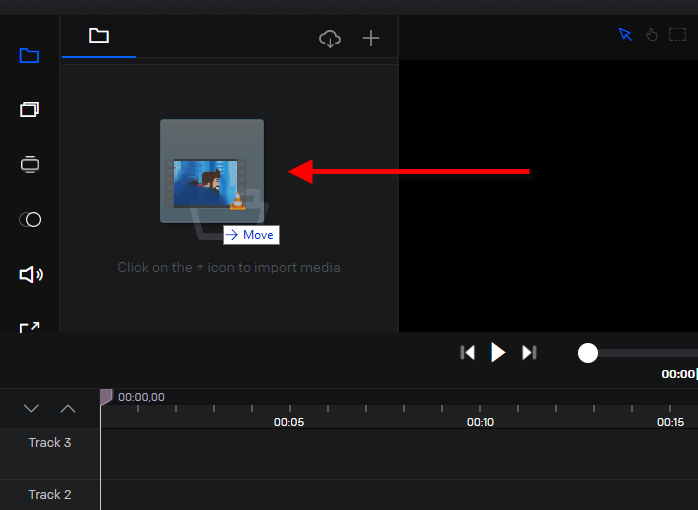Click the plus icon to import media
This screenshot has height=510, width=698.
[371, 38]
